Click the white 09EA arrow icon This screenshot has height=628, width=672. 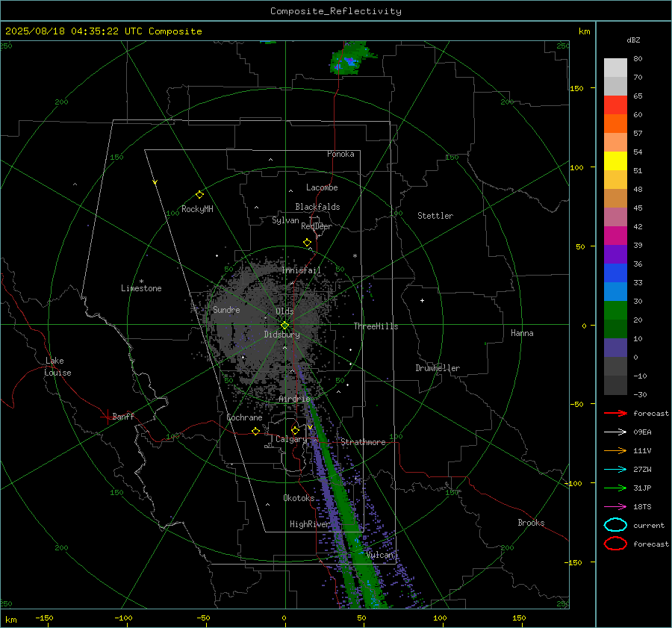click(615, 432)
